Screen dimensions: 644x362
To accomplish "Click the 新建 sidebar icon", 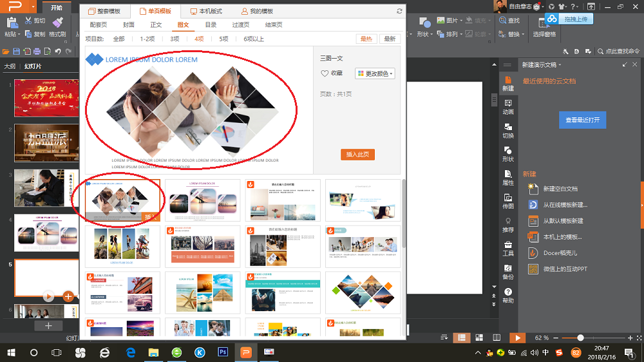I will pos(508,80).
